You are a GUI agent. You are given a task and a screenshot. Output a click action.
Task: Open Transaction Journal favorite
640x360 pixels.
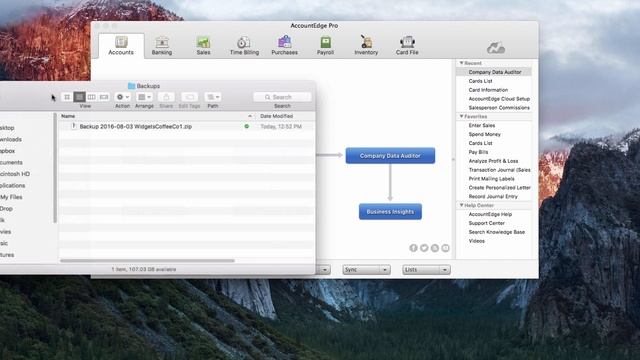click(500, 170)
